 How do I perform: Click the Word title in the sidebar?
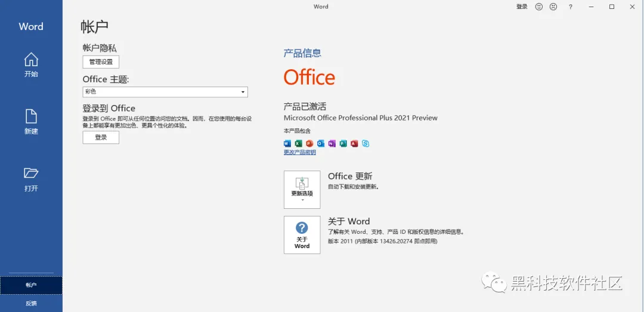click(x=31, y=26)
